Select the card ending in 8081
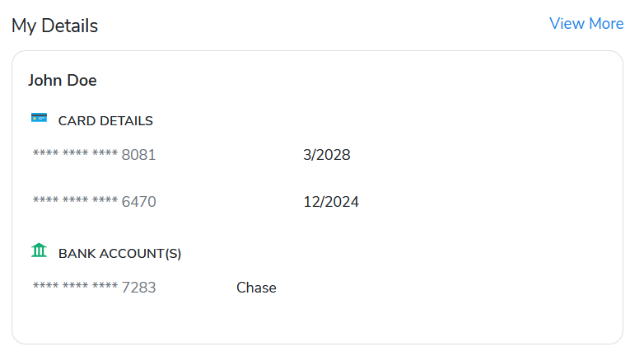The width and height of the screenshot is (644, 356). coord(94,155)
